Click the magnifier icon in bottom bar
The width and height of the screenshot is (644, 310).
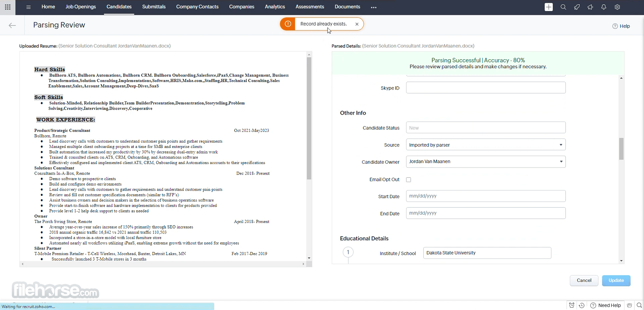639,305
